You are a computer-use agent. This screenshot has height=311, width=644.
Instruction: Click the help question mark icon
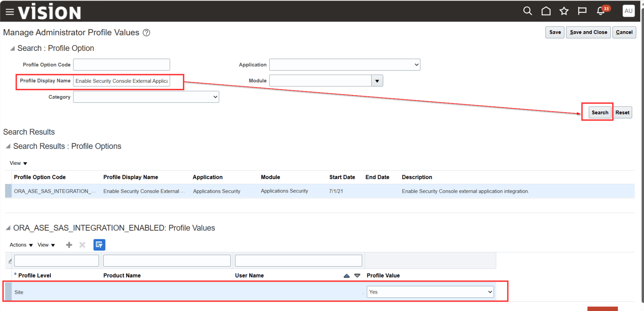(146, 33)
